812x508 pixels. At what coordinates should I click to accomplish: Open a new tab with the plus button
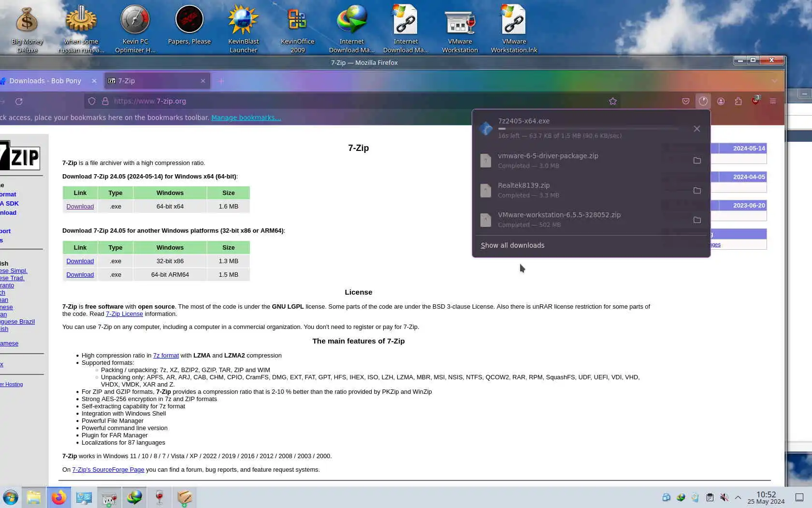pyautogui.click(x=221, y=81)
